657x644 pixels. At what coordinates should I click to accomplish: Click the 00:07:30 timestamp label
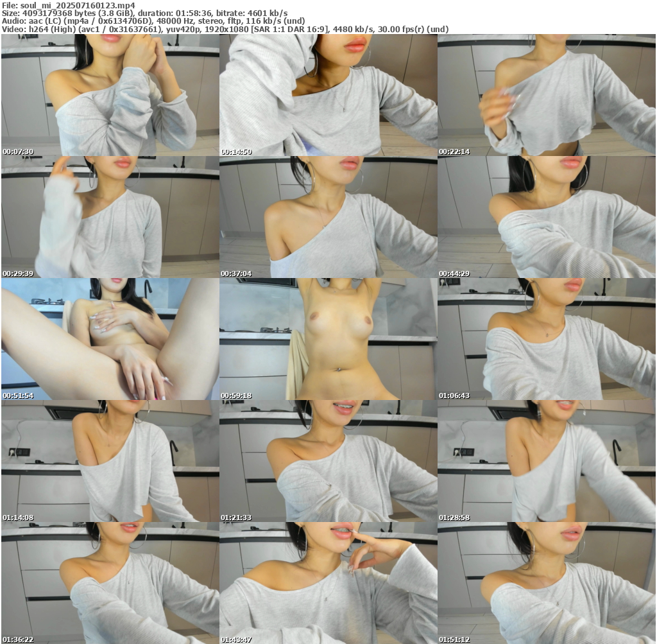point(18,152)
